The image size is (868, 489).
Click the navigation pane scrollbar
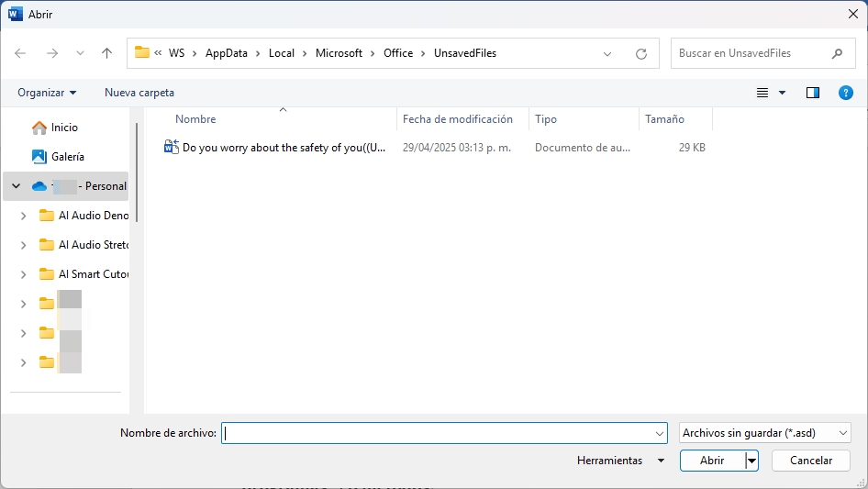point(137,172)
